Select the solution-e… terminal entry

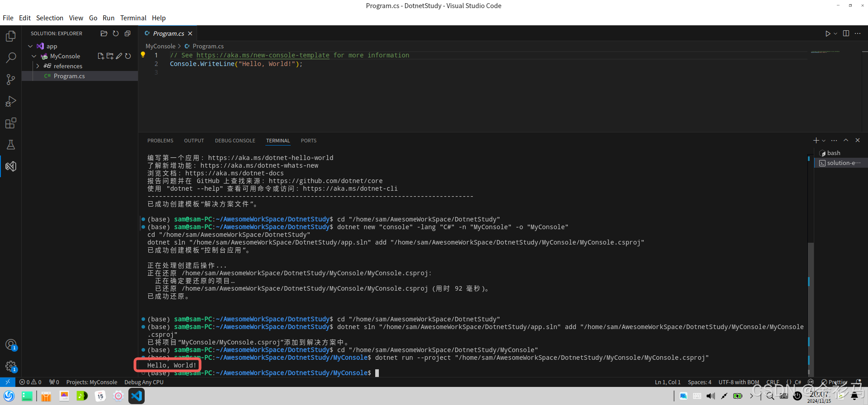click(x=841, y=163)
